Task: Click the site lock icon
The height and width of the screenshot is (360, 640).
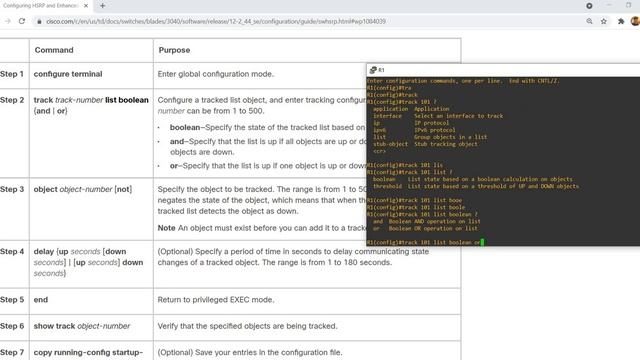Action: [x=39, y=21]
